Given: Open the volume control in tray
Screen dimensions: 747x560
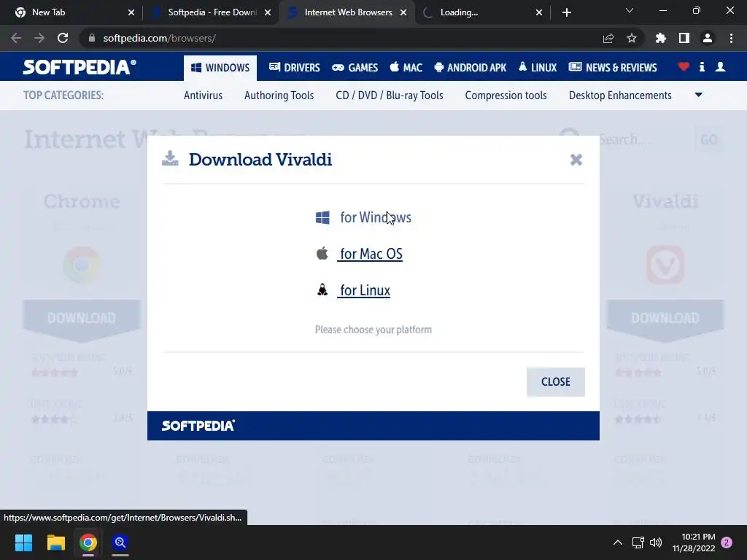Looking at the screenshot, I should pyautogui.click(x=656, y=542).
